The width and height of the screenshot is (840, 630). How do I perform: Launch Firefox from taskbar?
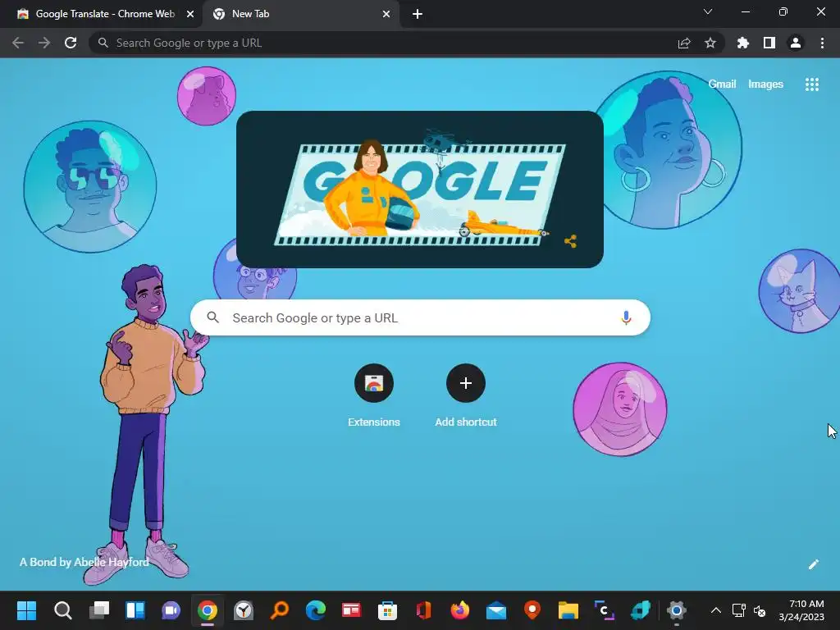coord(459,610)
